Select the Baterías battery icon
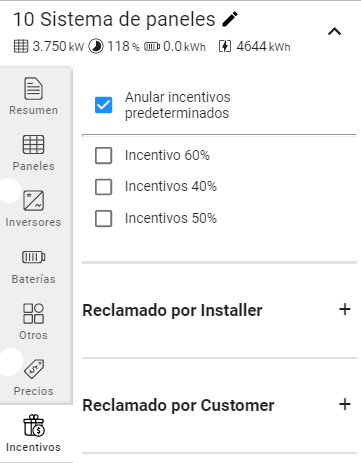361x463 pixels. click(33, 257)
